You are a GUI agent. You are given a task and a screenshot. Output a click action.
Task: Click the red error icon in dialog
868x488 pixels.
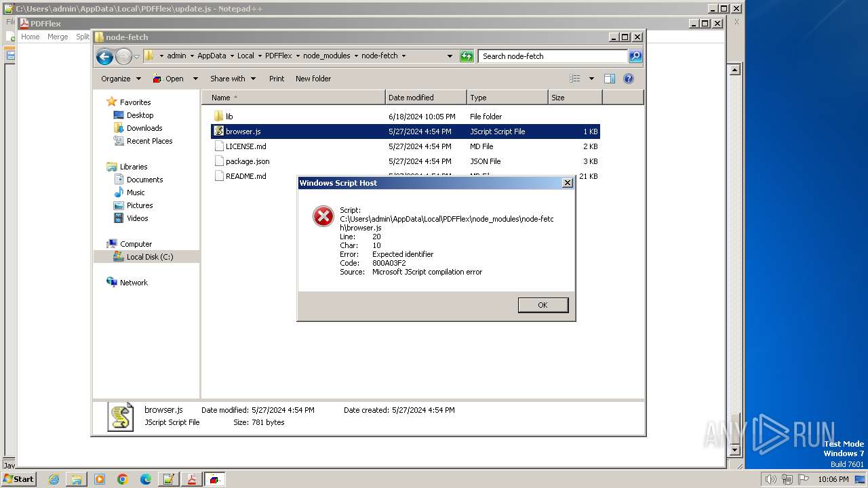[323, 216]
